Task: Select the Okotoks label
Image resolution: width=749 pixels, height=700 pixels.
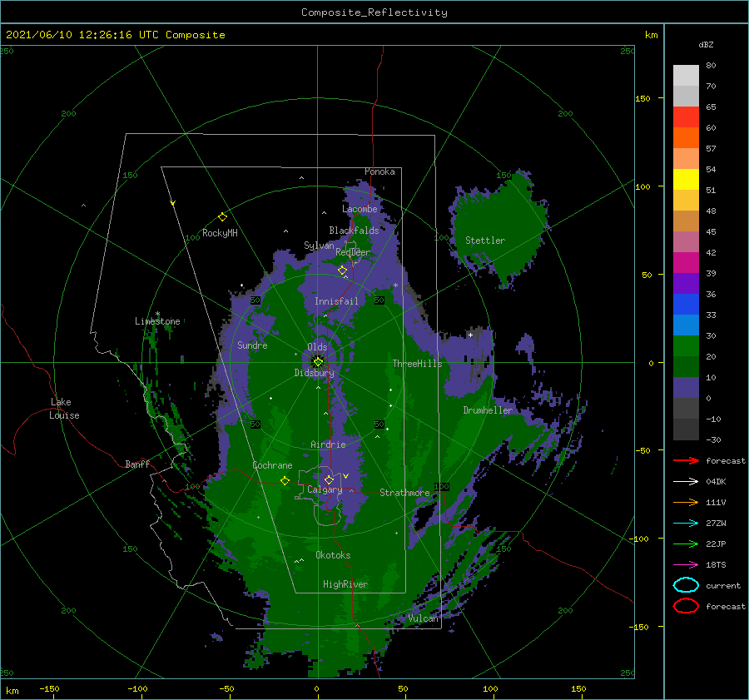Action: (333, 555)
